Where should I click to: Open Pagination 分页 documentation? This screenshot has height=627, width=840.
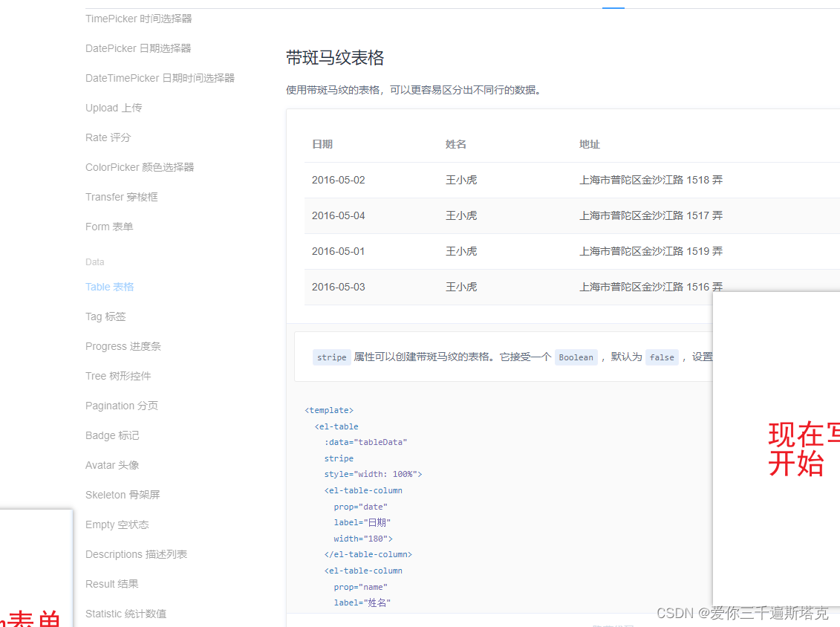(x=121, y=405)
